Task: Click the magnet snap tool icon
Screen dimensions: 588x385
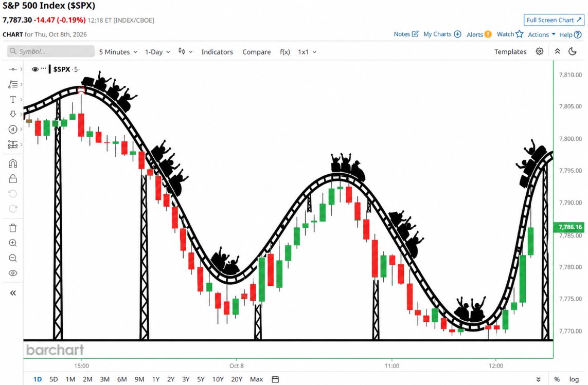Action: pyautogui.click(x=13, y=164)
